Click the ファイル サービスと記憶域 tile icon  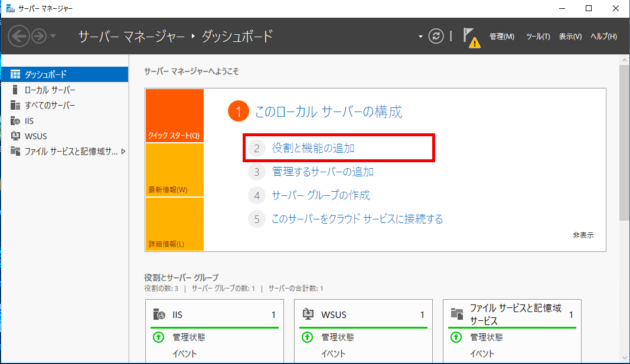[x=457, y=314]
